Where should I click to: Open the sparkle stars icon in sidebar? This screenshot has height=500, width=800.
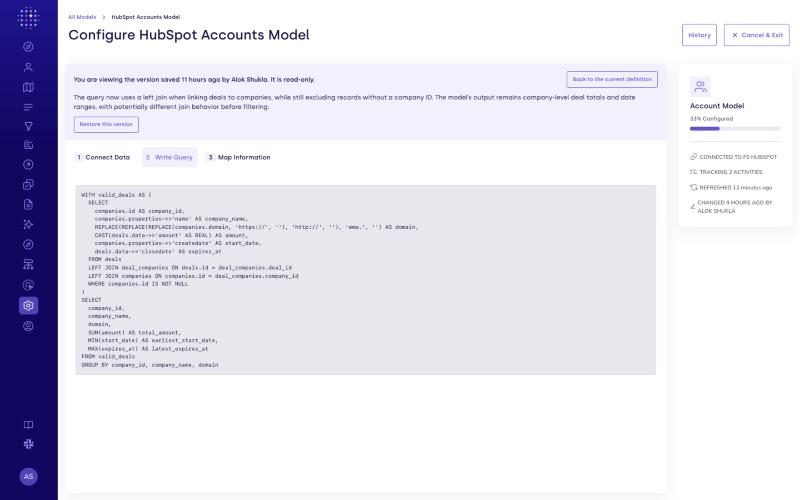tap(29, 224)
